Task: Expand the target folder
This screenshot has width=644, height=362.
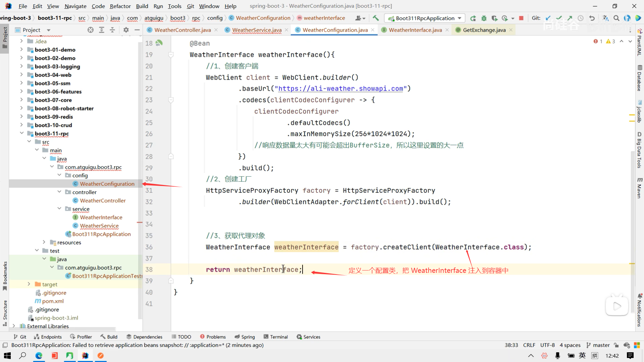Action: click(x=29, y=284)
